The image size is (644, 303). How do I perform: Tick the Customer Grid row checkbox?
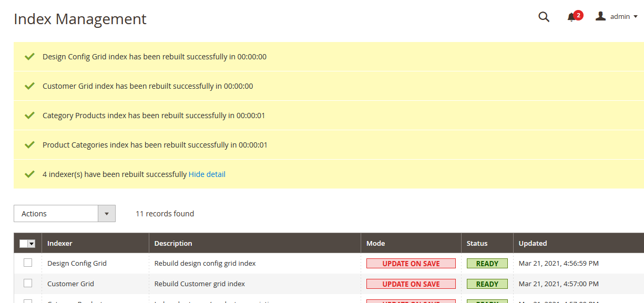28,283
